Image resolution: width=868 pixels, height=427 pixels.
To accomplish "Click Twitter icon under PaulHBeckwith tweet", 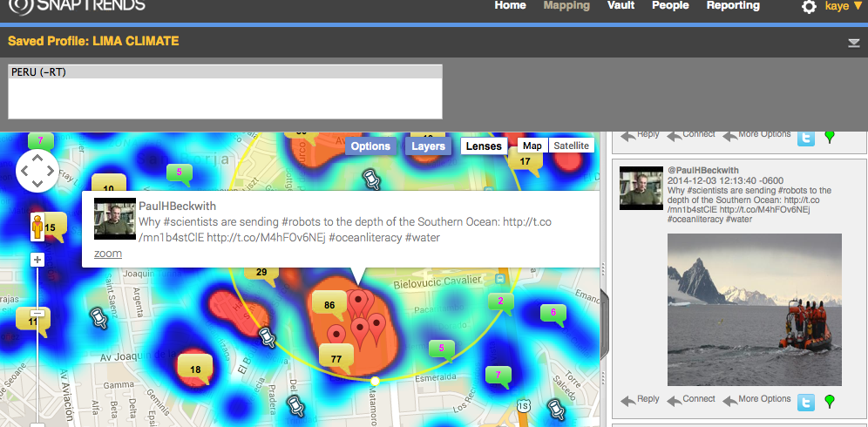I will 806,402.
